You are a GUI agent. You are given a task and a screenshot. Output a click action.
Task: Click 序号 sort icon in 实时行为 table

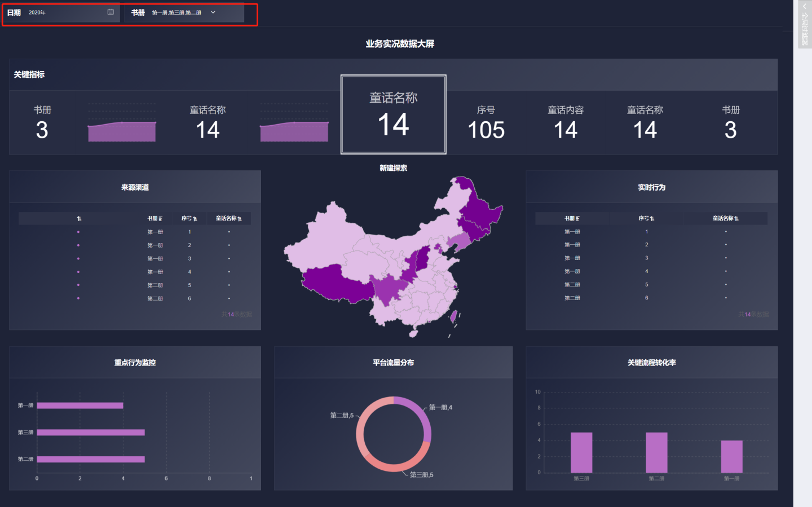click(x=652, y=219)
